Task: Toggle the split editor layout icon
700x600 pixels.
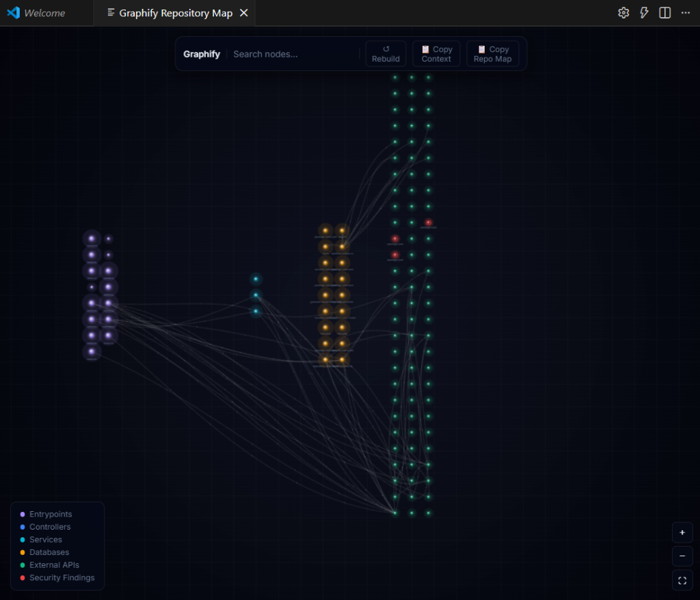Action: (x=664, y=13)
